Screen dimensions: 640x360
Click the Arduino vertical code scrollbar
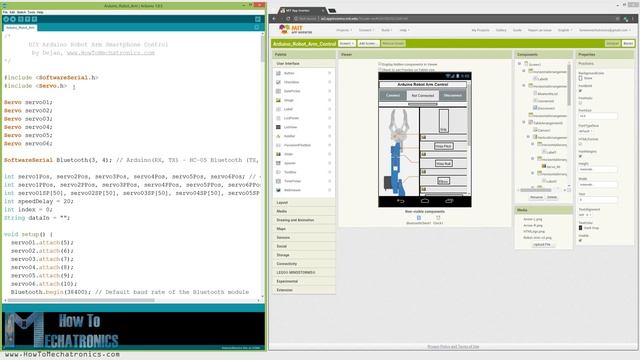pos(262,49)
